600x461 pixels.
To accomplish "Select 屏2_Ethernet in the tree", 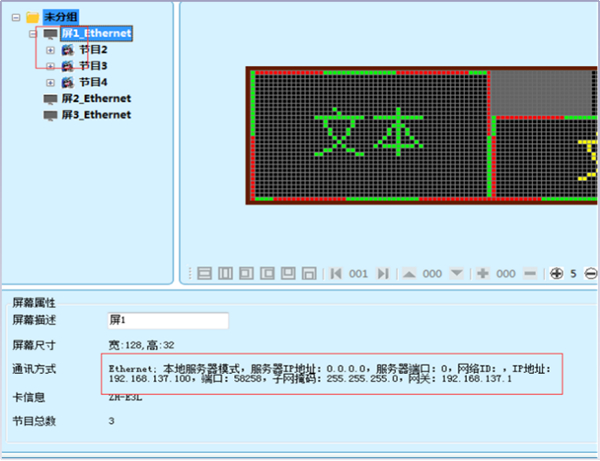I will [x=95, y=98].
